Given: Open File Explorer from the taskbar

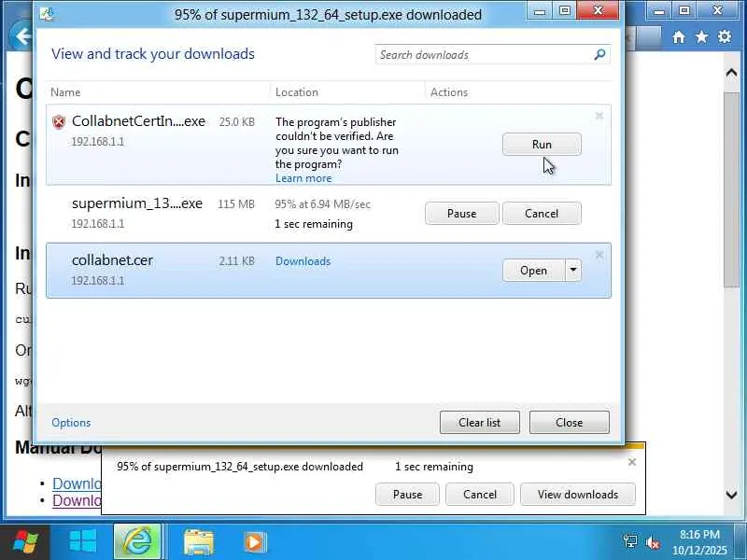Looking at the screenshot, I should 198,542.
